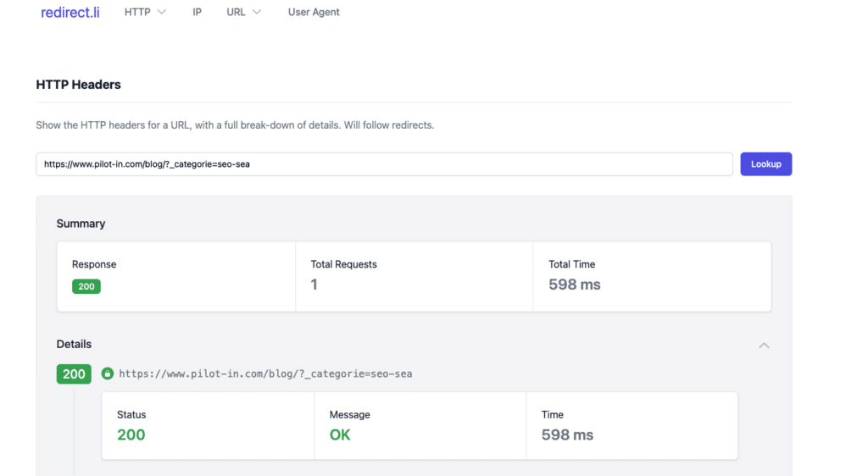Click the Summary heading
This screenshot has width=868, height=476.
81,224
